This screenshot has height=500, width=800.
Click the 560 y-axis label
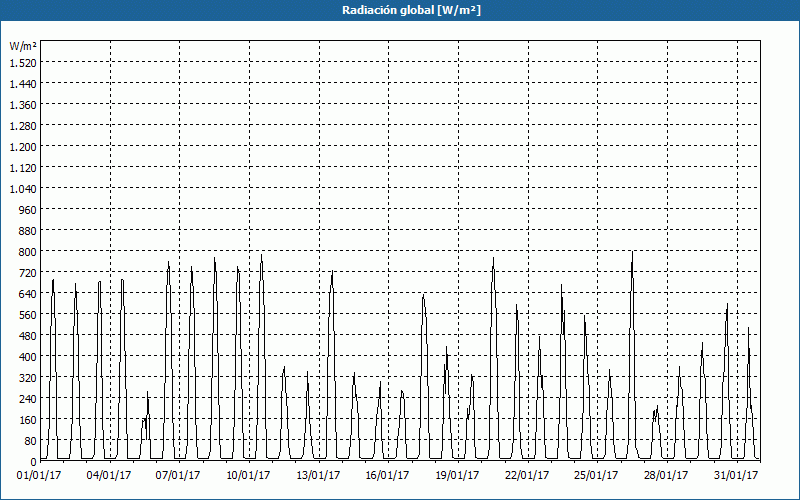[29, 315]
